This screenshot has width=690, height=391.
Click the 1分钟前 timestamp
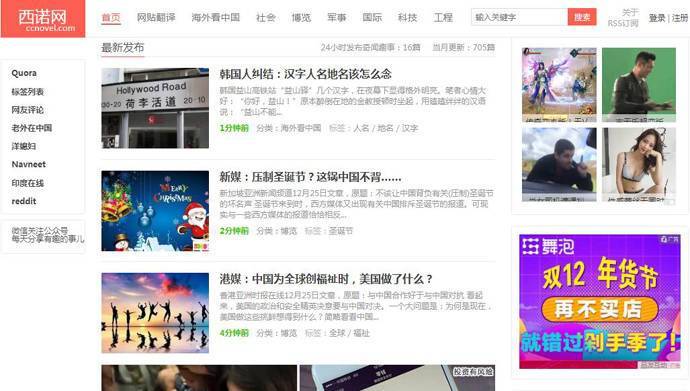[x=234, y=128]
